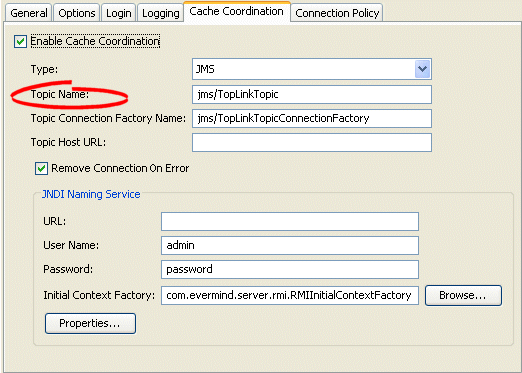Image resolution: width=522 pixels, height=373 pixels.
Task: Select the User Name field containing admin
Action: [290, 245]
